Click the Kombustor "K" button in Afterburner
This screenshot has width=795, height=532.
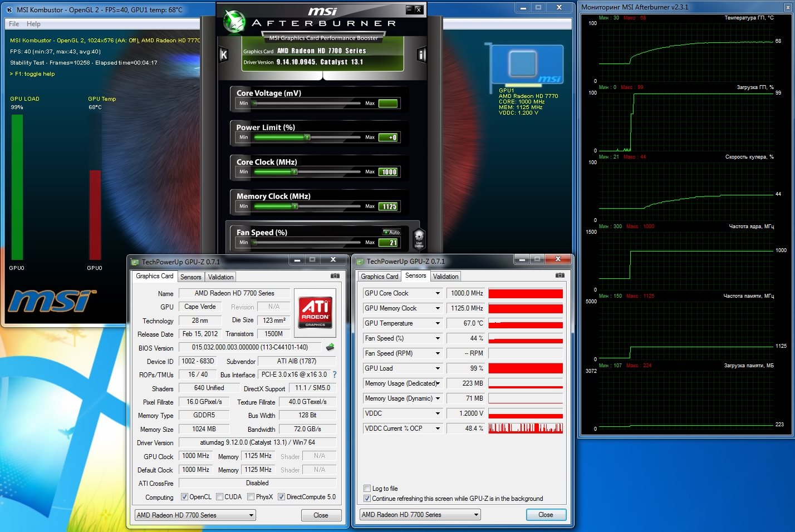(x=224, y=55)
